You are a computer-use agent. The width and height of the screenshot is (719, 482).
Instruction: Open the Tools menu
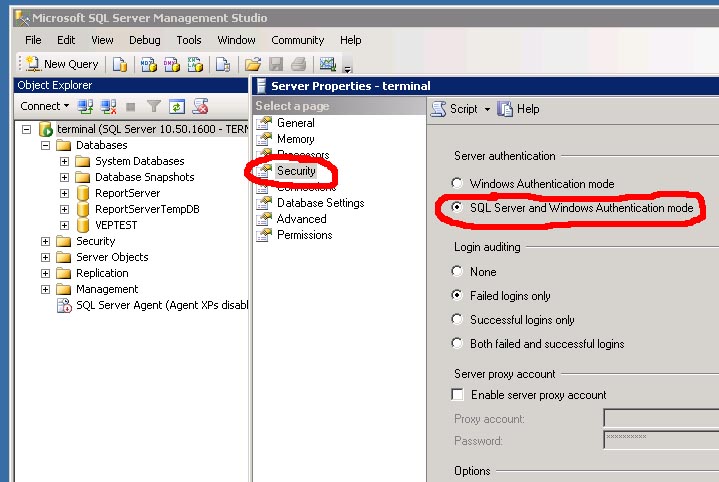click(189, 40)
